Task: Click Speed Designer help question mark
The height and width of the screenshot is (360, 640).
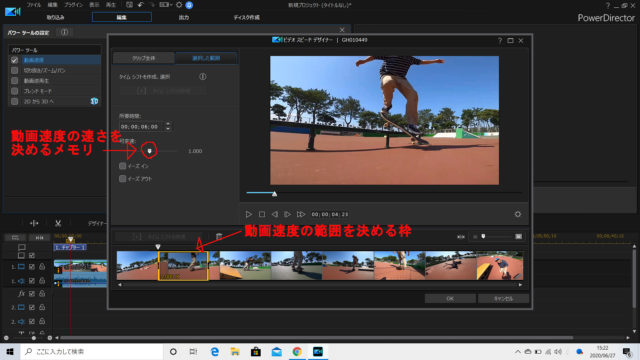Action: (x=500, y=40)
